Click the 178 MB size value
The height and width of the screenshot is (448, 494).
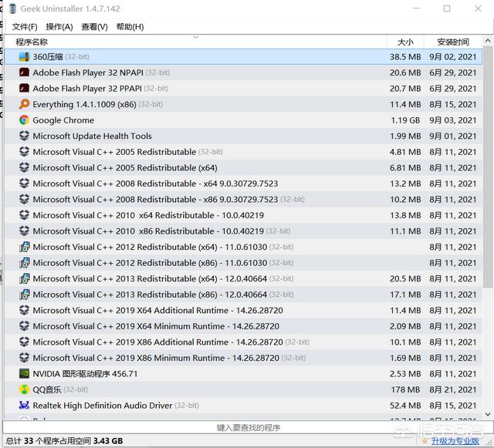pyautogui.click(x=405, y=389)
